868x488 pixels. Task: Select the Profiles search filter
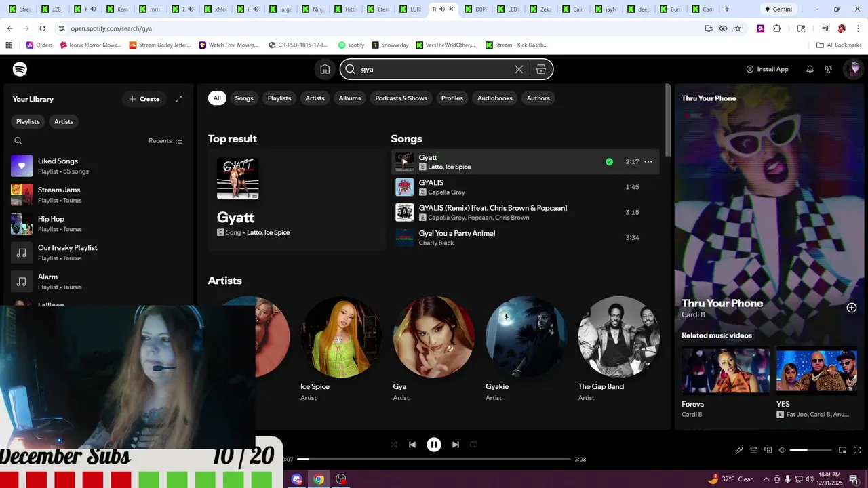452,98
